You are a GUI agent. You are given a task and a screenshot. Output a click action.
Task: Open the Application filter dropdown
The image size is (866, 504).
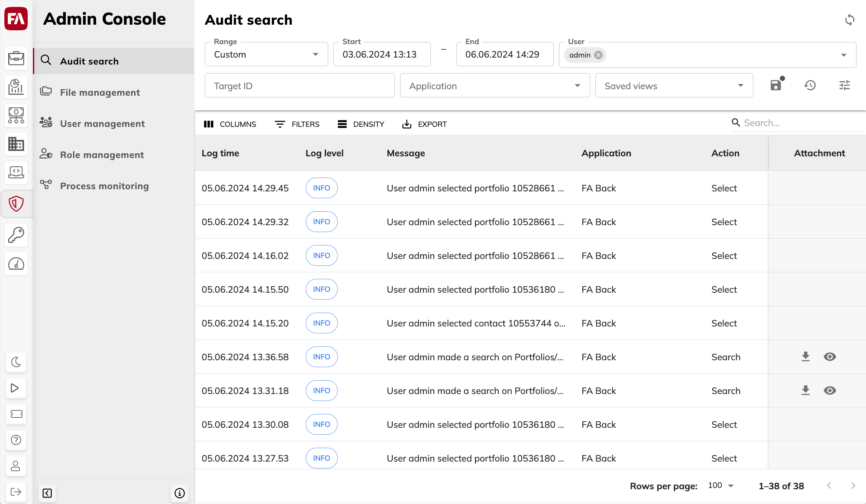(495, 86)
